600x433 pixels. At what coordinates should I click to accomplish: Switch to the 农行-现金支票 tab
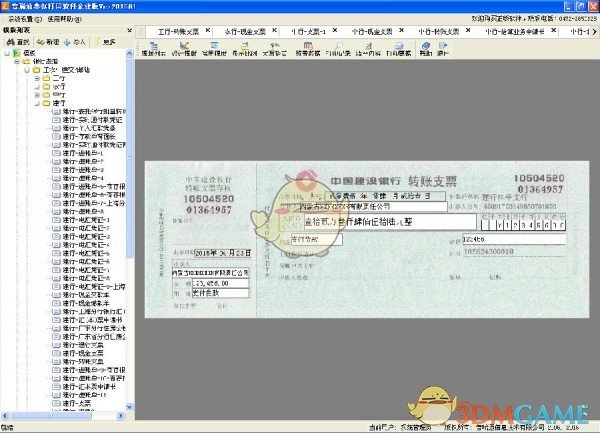(x=245, y=32)
